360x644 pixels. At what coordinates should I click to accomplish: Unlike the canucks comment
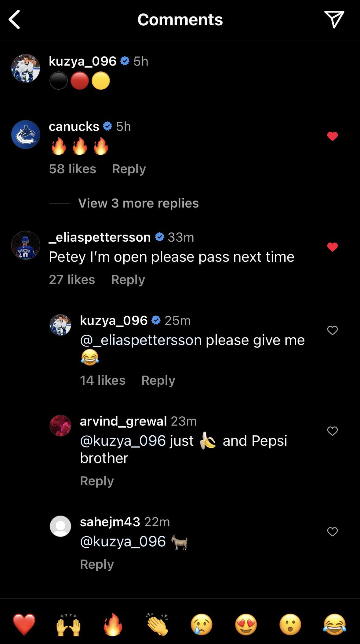pyautogui.click(x=332, y=136)
